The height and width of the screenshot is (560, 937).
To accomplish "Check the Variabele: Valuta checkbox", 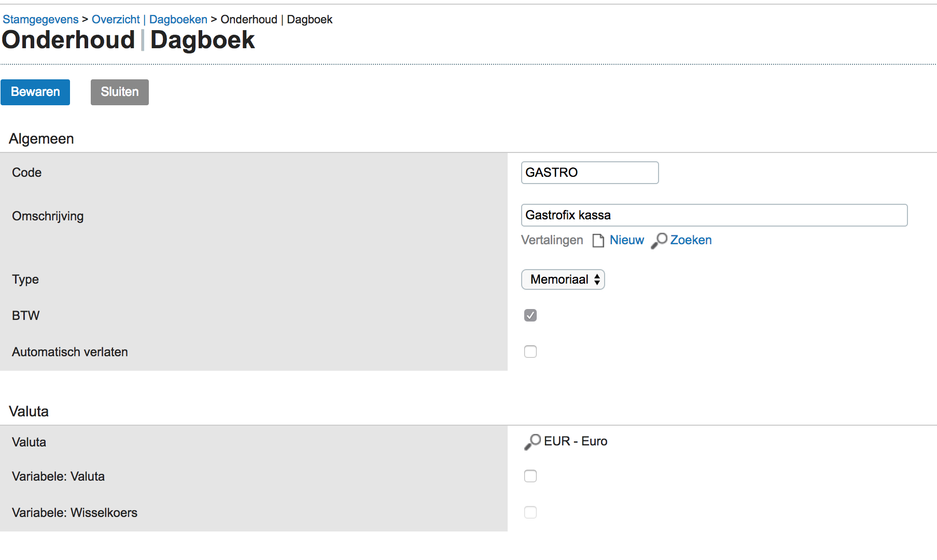I will (530, 476).
